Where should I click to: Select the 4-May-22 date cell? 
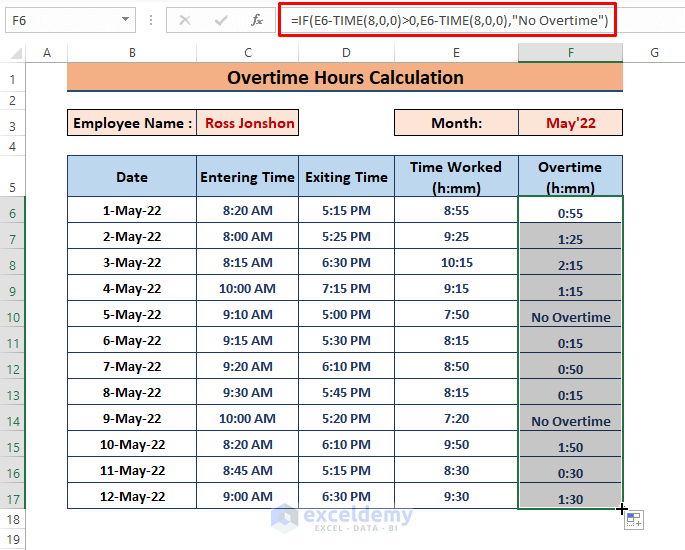(x=132, y=288)
